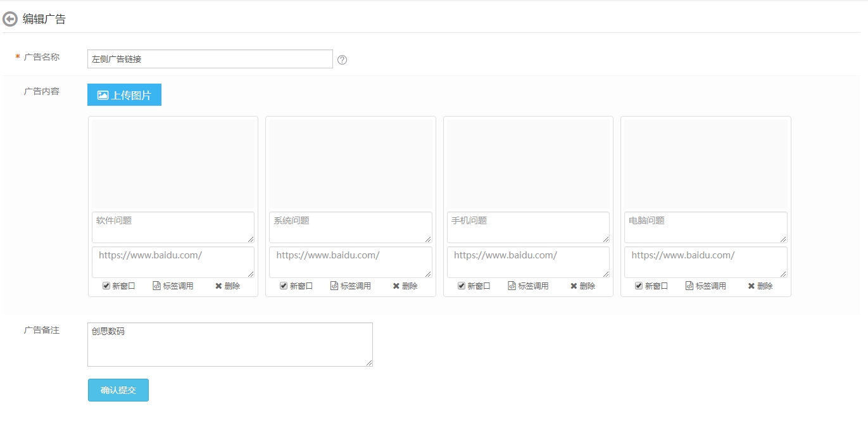Click the 确认提交 submit button
Image resolution: width=868 pixels, height=430 pixels.
[x=118, y=390]
